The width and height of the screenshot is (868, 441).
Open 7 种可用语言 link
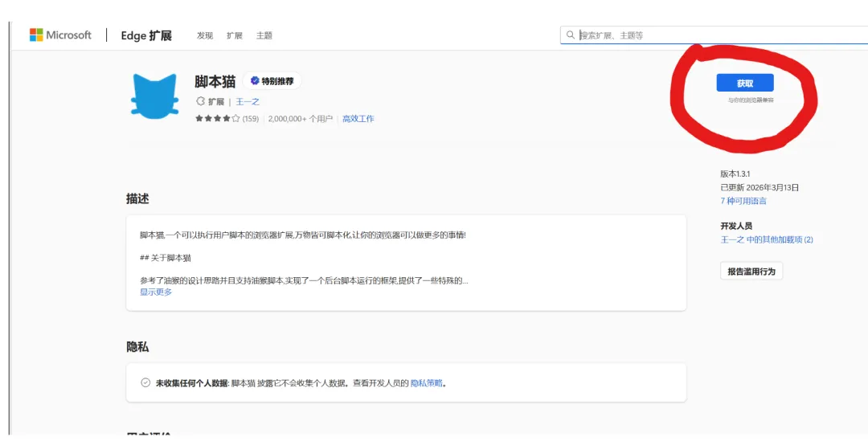coord(743,201)
